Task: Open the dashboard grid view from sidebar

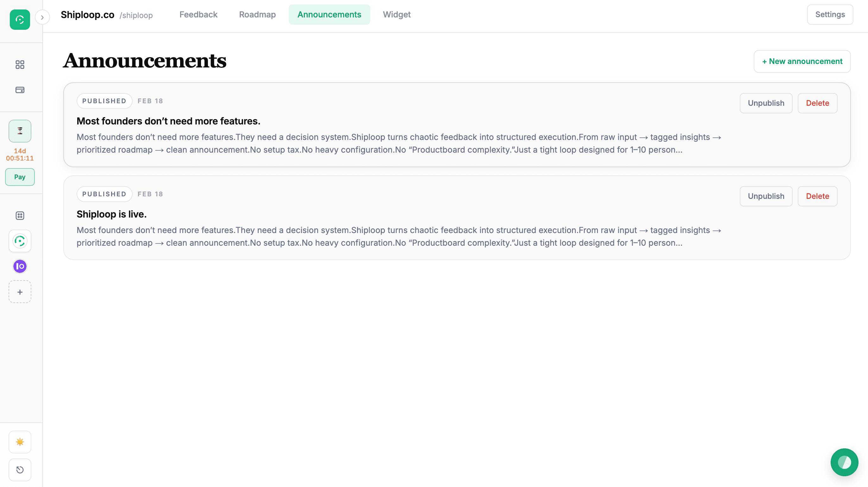Action: click(20, 64)
